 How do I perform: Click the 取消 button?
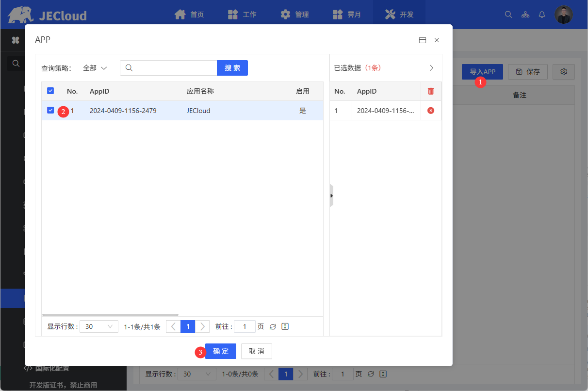point(256,351)
